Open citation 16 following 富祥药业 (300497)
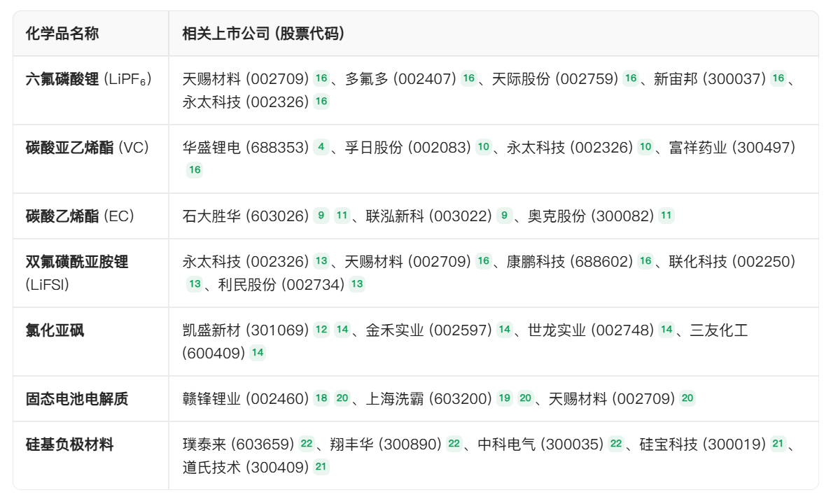 coord(195,169)
